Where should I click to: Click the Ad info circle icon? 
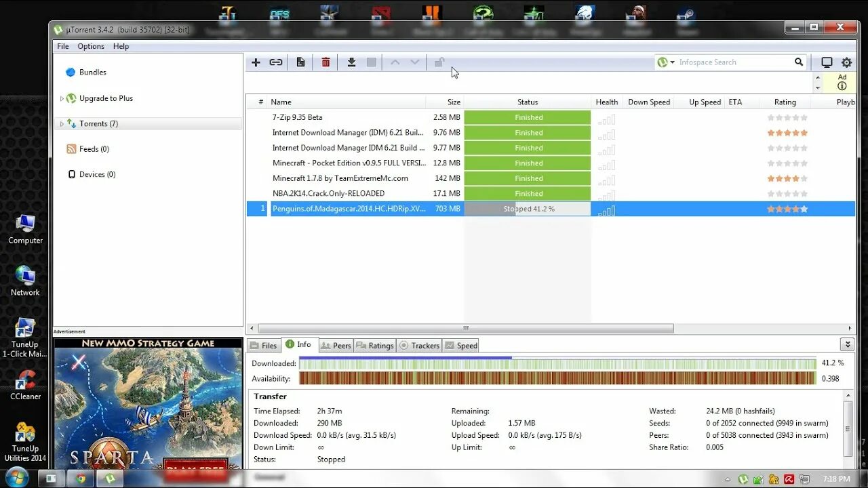(x=842, y=86)
